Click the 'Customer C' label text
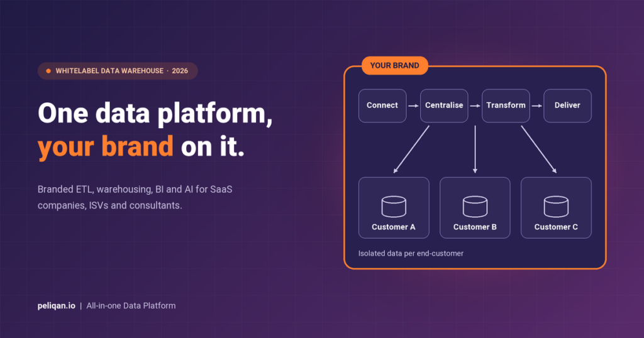This screenshot has height=338, width=644. (x=556, y=227)
